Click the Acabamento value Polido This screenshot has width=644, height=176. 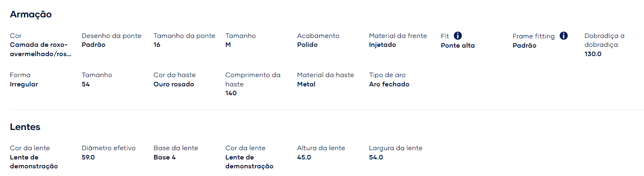coord(307,45)
